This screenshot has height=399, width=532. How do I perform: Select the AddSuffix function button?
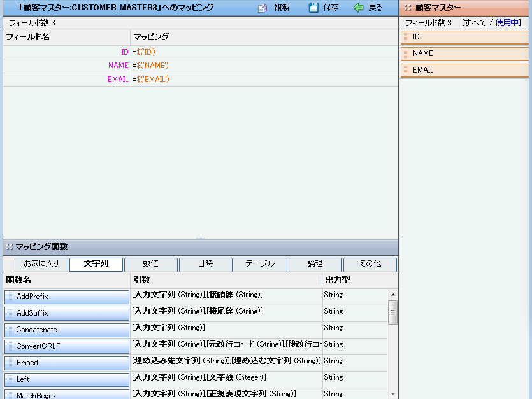[67, 313]
